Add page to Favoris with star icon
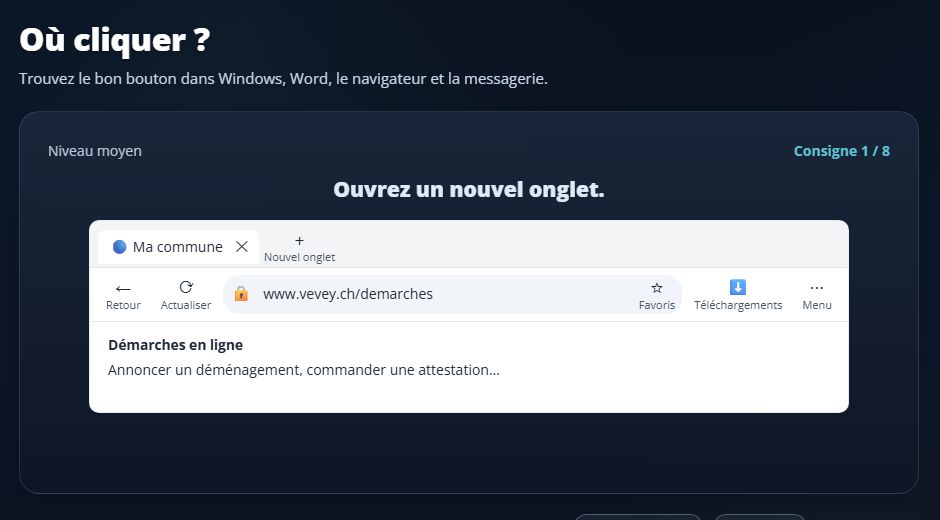 [656, 296]
